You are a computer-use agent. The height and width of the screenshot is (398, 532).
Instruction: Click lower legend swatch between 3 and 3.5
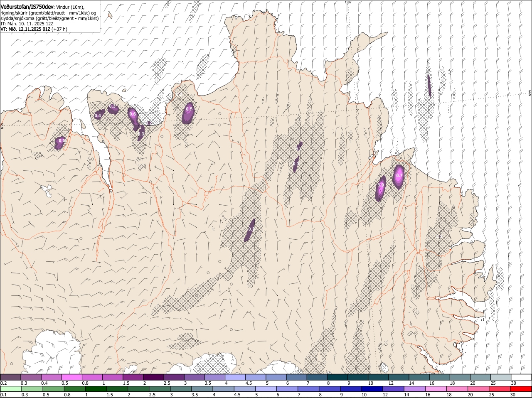pyautogui.click(x=181, y=389)
